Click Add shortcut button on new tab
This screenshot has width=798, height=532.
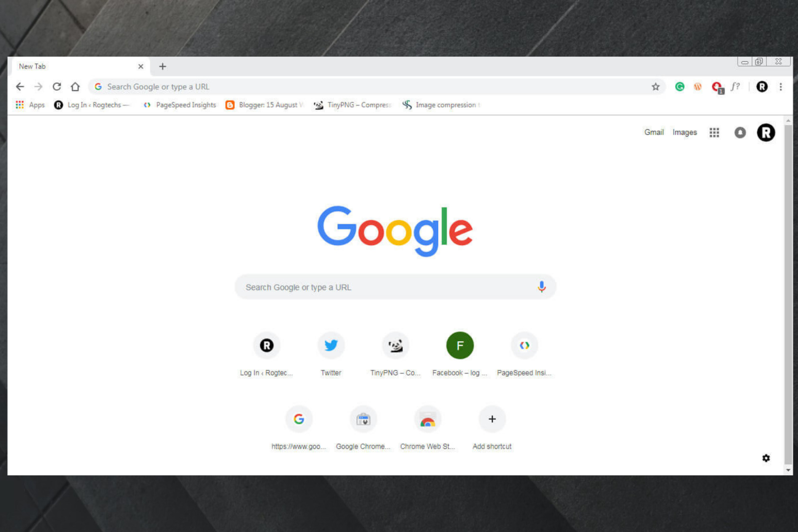click(x=492, y=419)
